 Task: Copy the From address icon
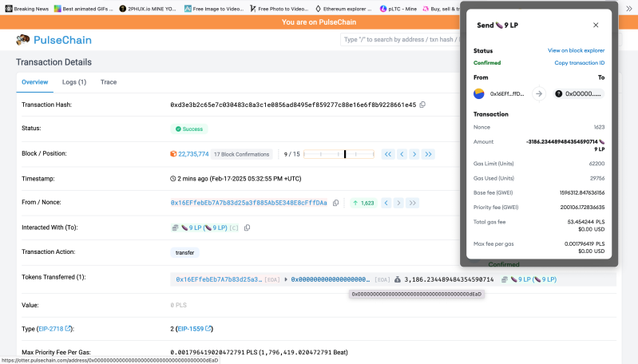pyautogui.click(x=335, y=203)
